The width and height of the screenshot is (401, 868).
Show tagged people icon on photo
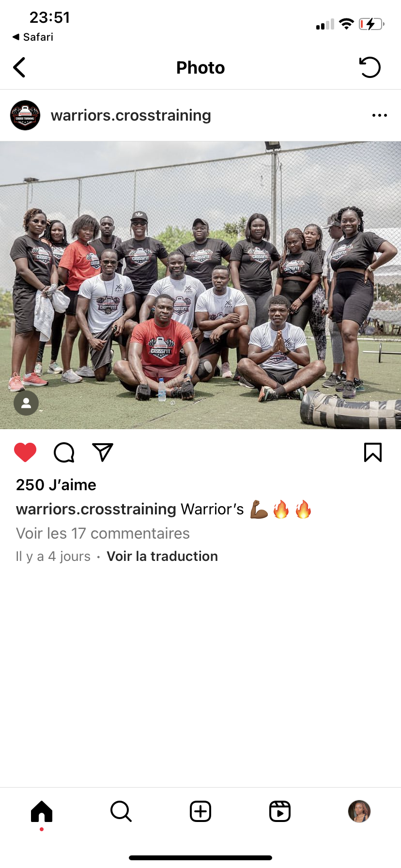coord(26,403)
